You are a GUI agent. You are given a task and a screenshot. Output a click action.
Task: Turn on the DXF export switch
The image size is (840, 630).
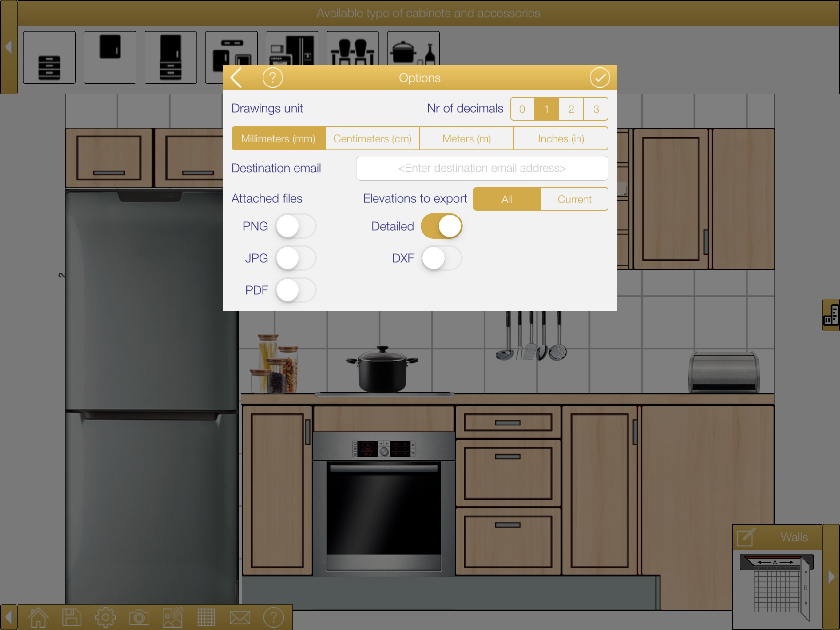tap(441, 258)
